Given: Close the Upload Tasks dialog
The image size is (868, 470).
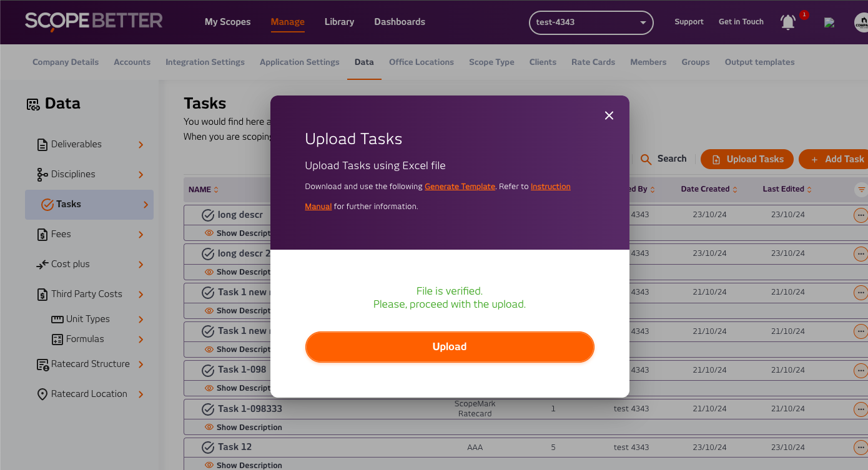Looking at the screenshot, I should (609, 115).
